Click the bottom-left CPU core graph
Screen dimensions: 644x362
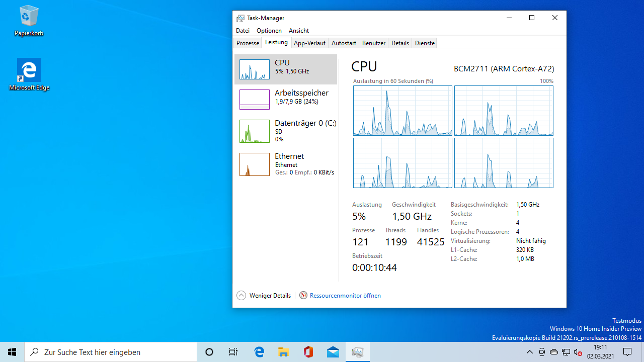[x=403, y=163]
